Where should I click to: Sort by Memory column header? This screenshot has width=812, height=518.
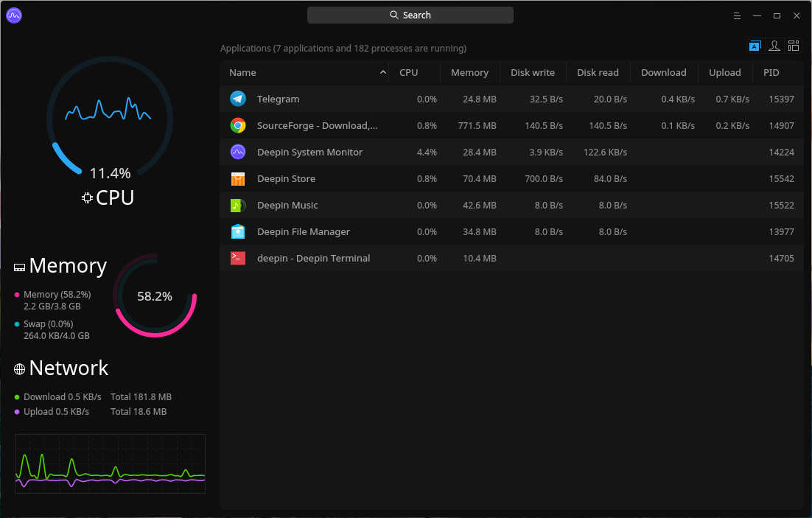pyautogui.click(x=469, y=72)
